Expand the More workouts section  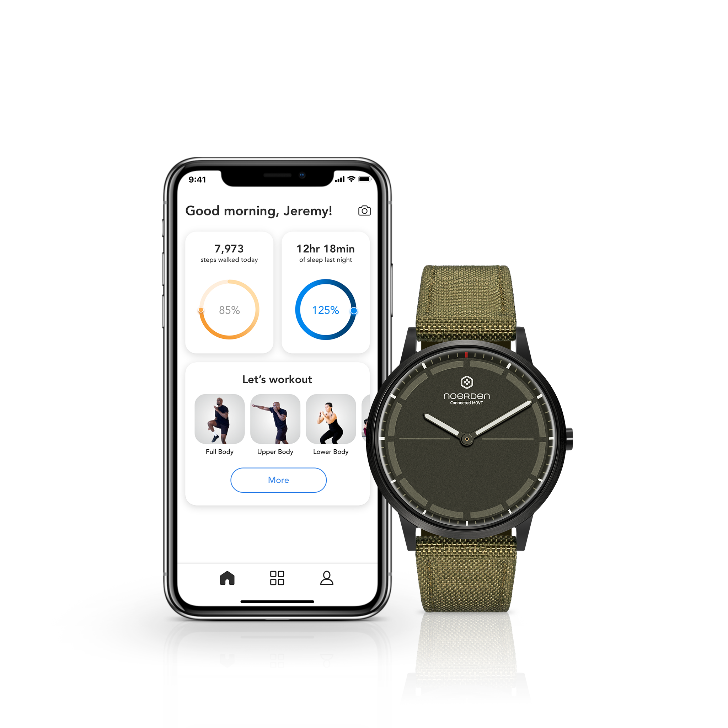point(279,479)
